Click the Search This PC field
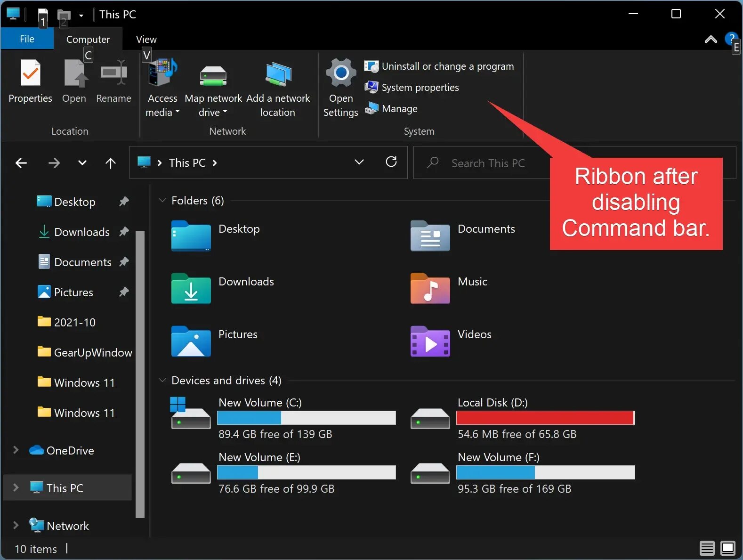 click(574, 163)
